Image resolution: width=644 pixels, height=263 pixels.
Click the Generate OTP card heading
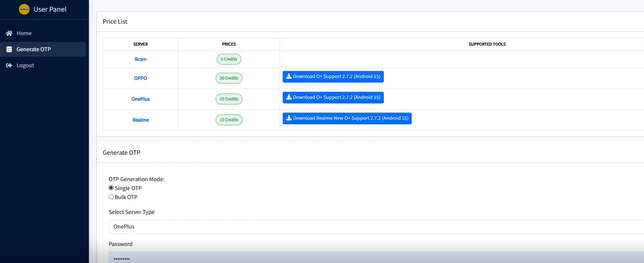pyautogui.click(x=122, y=153)
